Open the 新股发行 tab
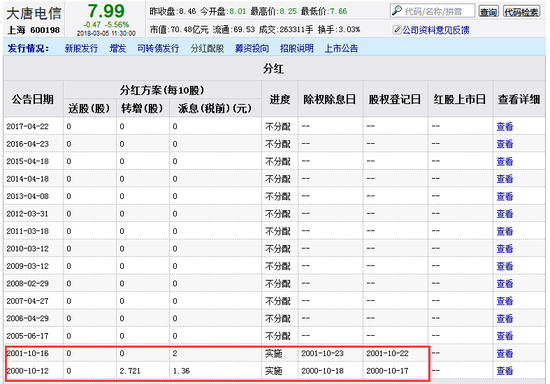This screenshot has width=550, height=384. [81, 48]
